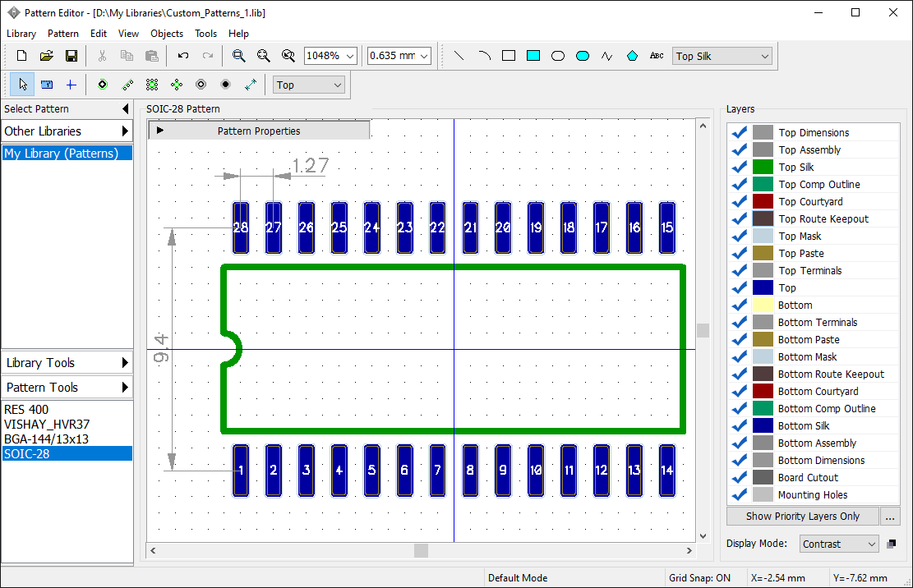Screen dimensions: 913x588
Task: Toggle Top Paste layer checkmark
Action: [x=740, y=254]
